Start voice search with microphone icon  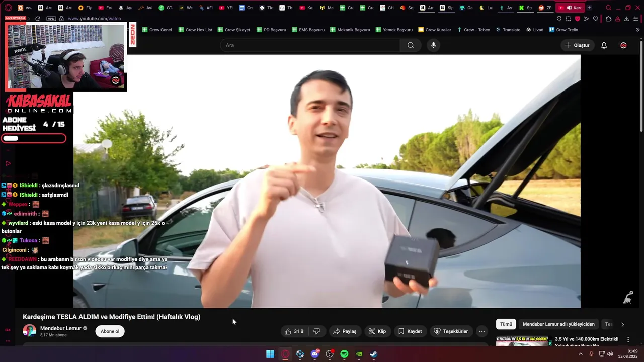[433, 45]
